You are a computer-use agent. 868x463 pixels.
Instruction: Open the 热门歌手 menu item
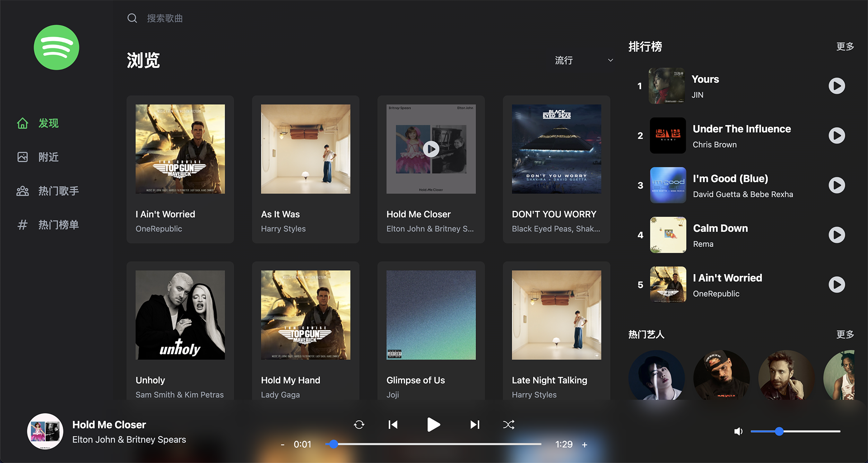[58, 191]
